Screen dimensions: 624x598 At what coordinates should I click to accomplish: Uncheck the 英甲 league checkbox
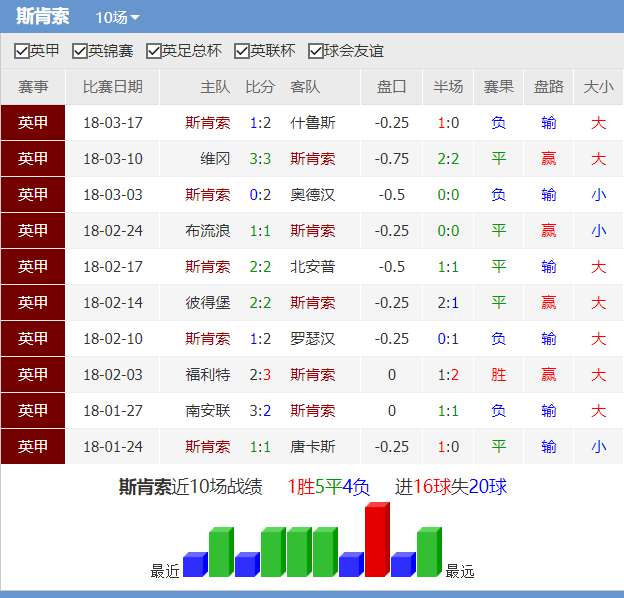tap(22, 51)
